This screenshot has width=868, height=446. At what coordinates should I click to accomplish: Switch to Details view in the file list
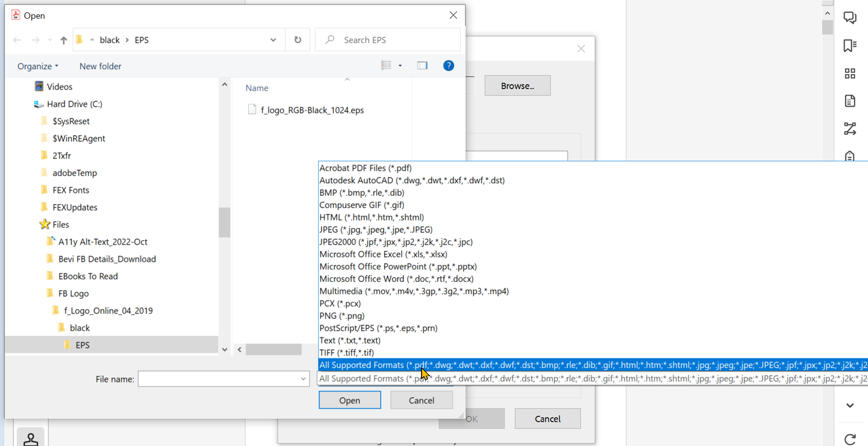click(x=386, y=65)
